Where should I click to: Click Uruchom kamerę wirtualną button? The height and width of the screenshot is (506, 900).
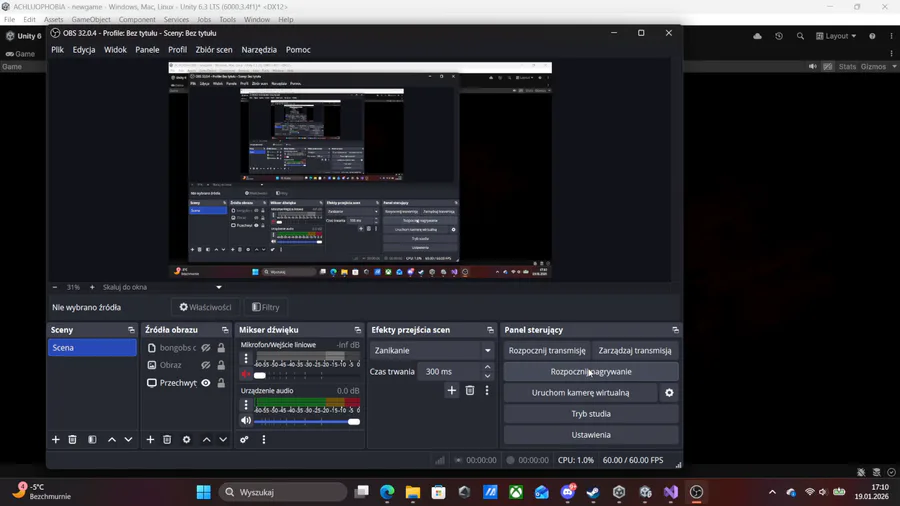coord(580,393)
